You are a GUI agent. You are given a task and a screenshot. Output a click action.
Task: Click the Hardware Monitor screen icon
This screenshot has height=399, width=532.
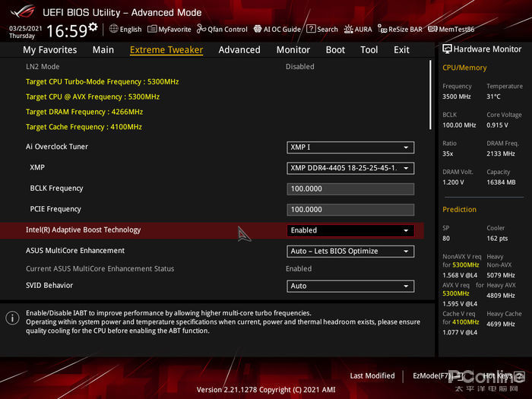[x=447, y=49]
